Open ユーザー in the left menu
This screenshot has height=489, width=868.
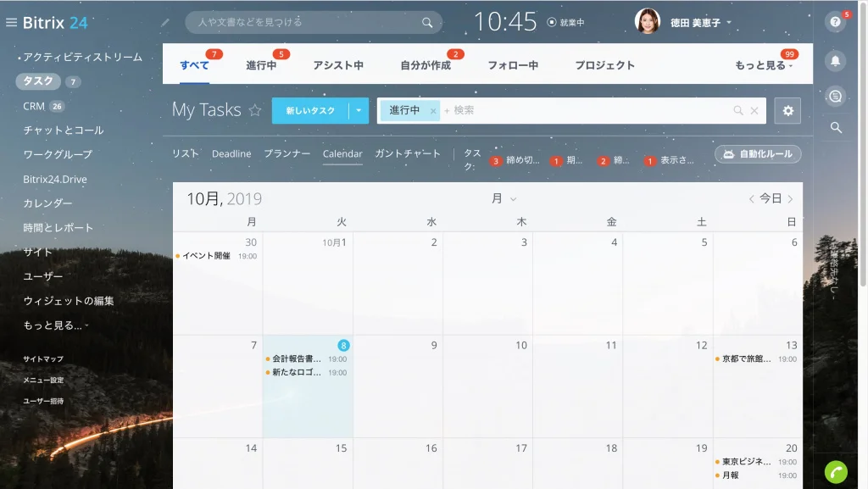(x=42, y=276)
